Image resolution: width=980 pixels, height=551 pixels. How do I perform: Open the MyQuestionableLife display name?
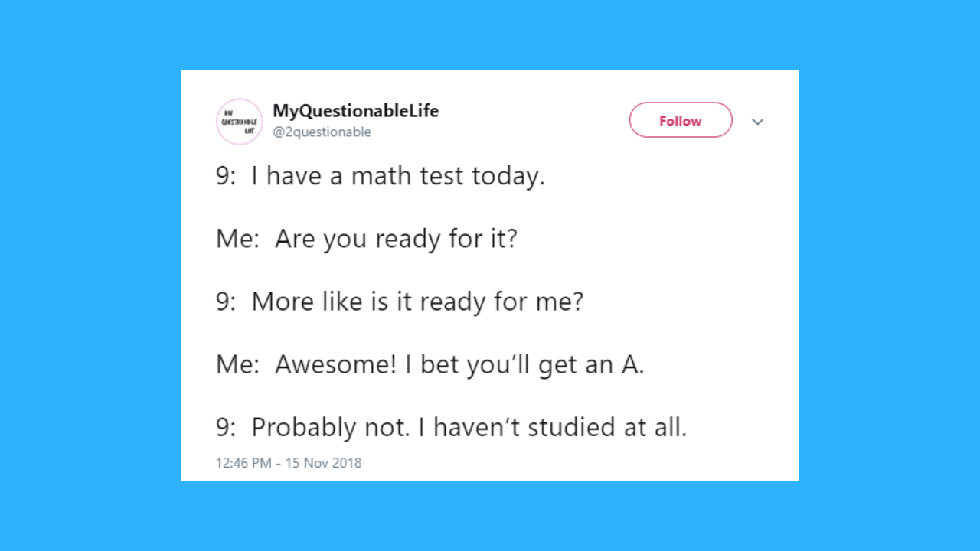click(x=355, y=111)
